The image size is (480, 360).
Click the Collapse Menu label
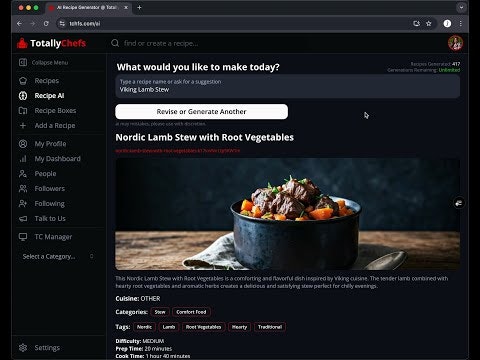[50, 62]
